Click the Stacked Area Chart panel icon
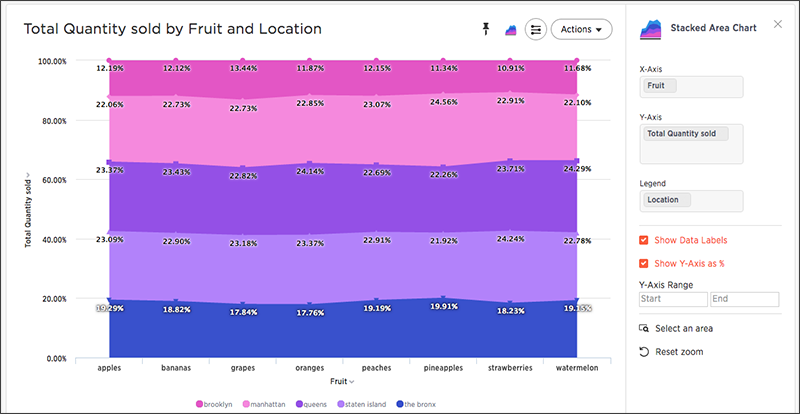 point(651,29)
